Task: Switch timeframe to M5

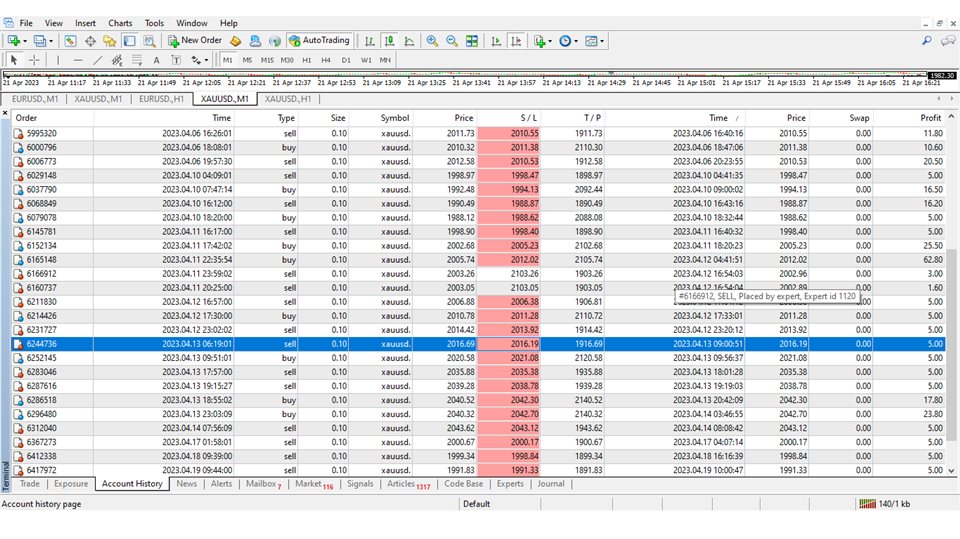Action: [x=247, y=60]
